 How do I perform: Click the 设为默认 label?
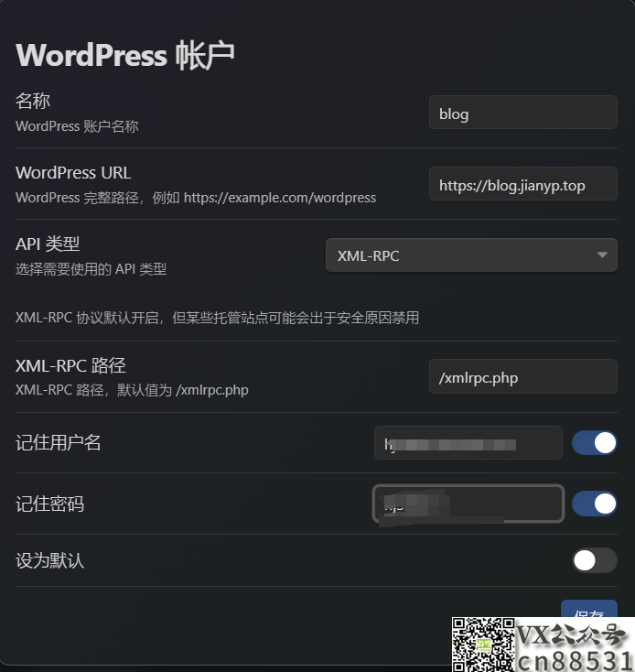tap(50, 560)
